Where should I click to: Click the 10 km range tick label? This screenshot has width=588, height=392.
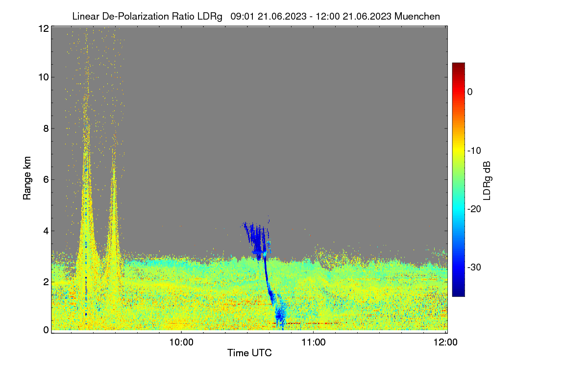(x=43, y=76)
